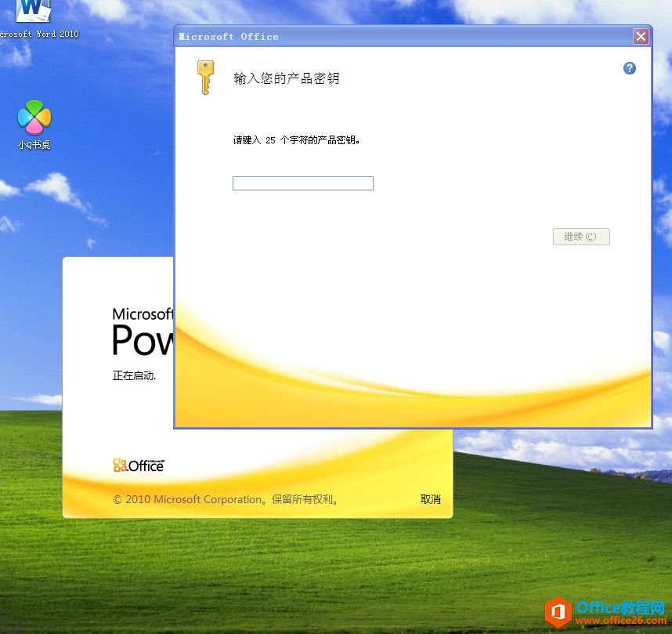
Task: Click the Office logo on the splash screen
Action: [138, 465]
